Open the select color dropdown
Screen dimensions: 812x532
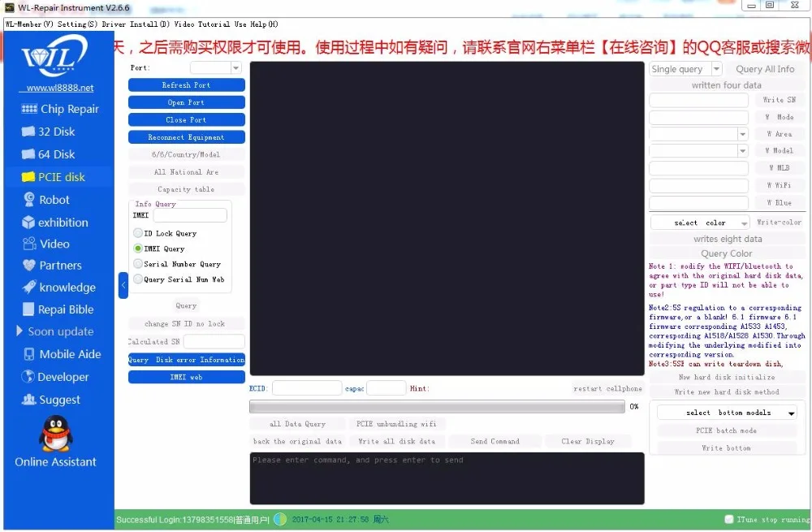click(700, 223)
